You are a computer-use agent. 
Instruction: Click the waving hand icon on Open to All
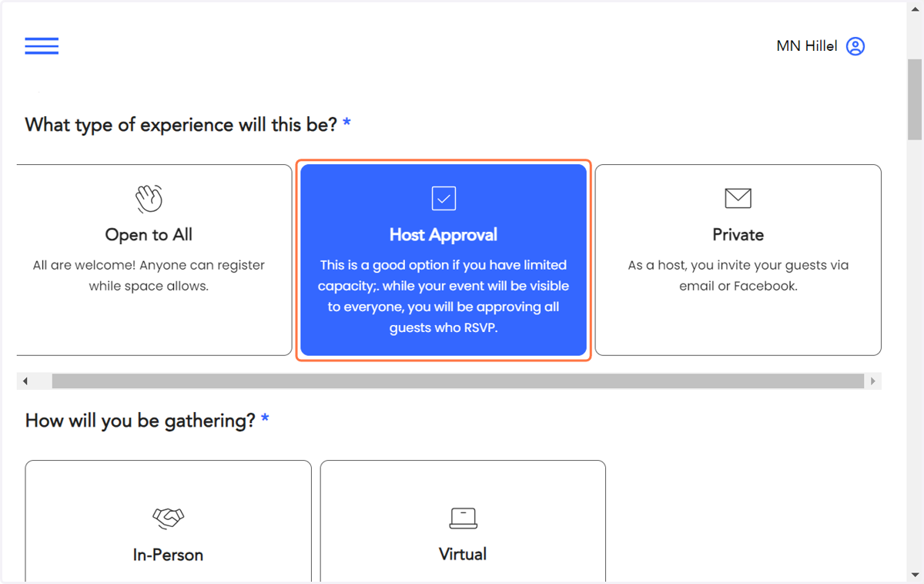coord(149,199)
